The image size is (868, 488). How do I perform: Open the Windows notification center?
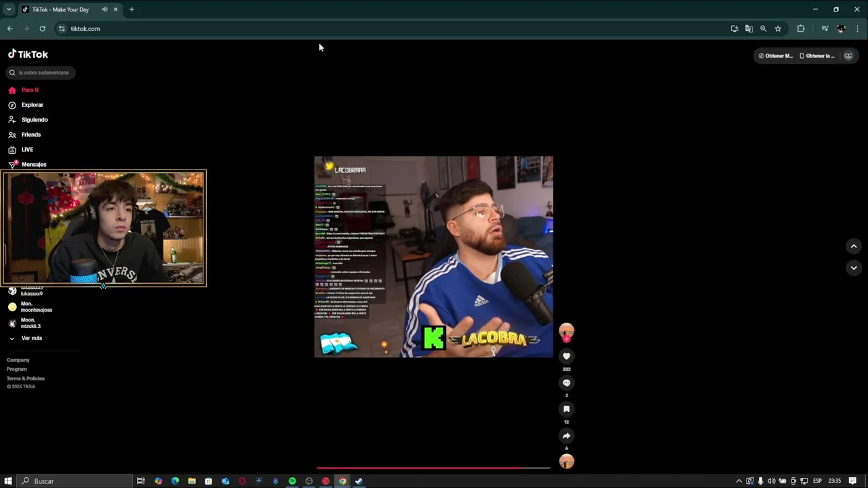click(x=852, y=481)
